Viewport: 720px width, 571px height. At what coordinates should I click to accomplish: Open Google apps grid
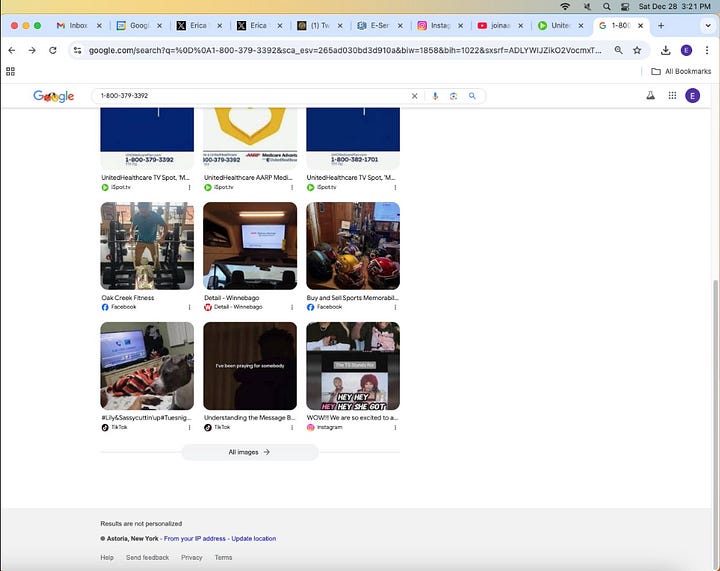coord(672,95)
